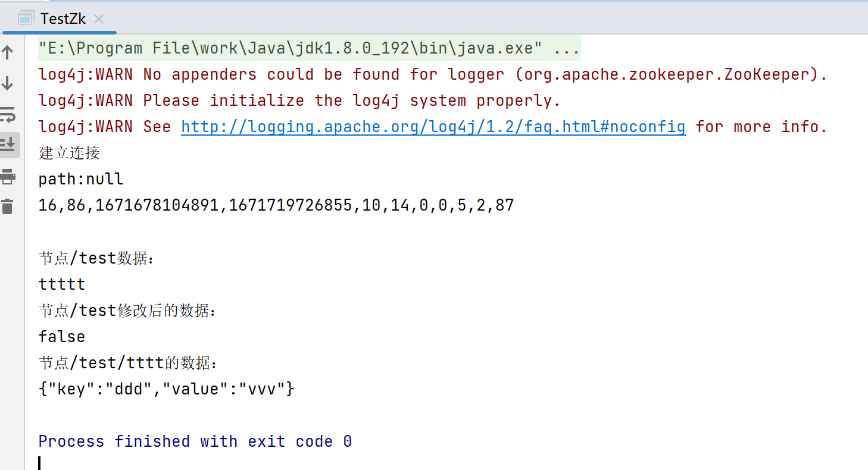
Task: Click the 'path:null' output line
Action: tap(81, 179)
